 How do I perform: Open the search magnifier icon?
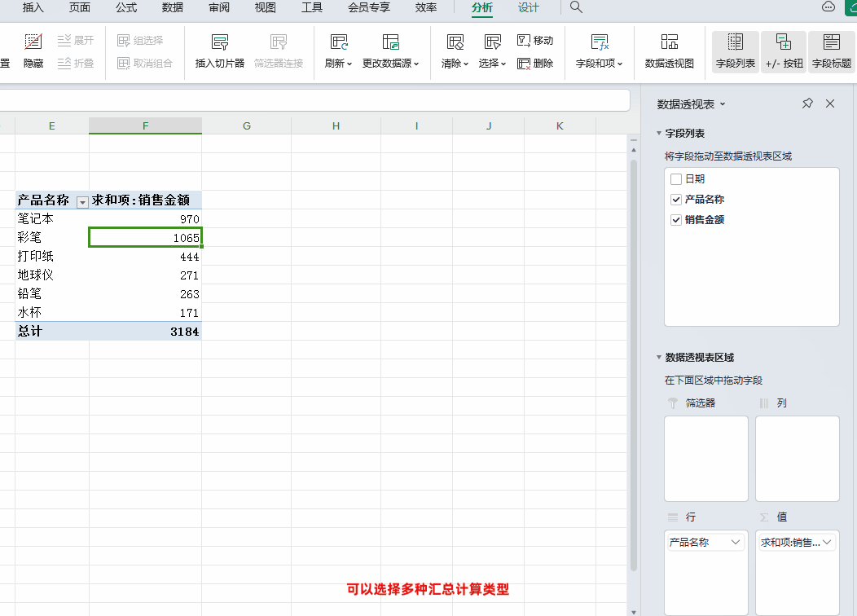pyautogui.click(x=576, y=7)
